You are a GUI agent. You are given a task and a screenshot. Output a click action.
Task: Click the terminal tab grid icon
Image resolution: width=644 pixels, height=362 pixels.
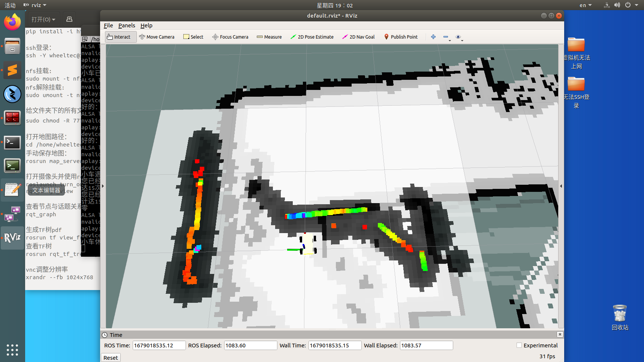(x=85, y=39)
